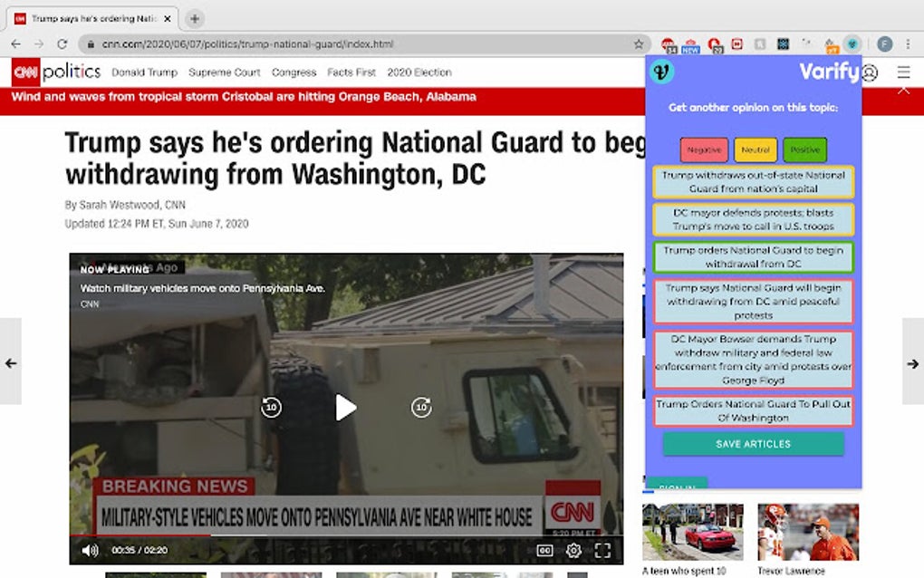Rewind video 10 seconds
924x578 pixels.
[271, 407]
